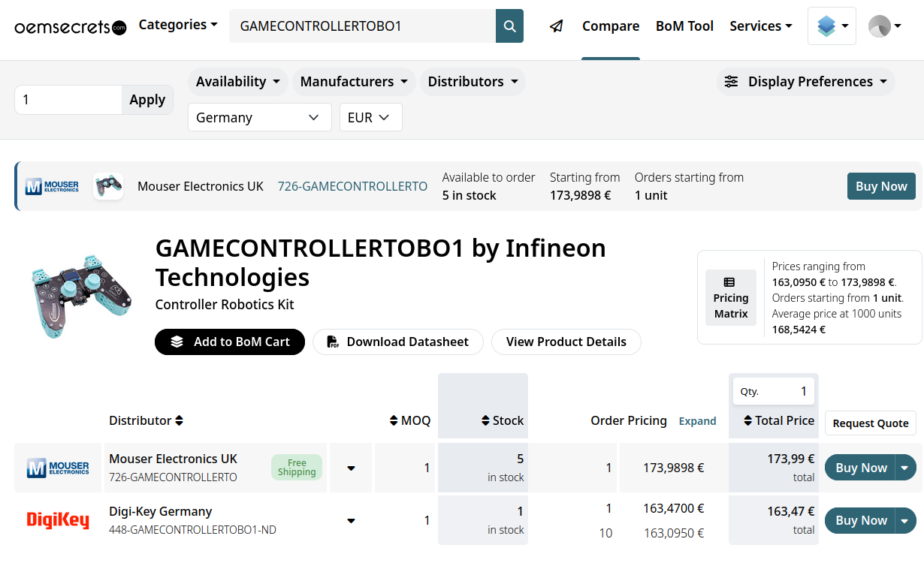Click 448-GAMECONTROLLERTOBO1-ND part number
924x566 pixels.
click(192, 530)
